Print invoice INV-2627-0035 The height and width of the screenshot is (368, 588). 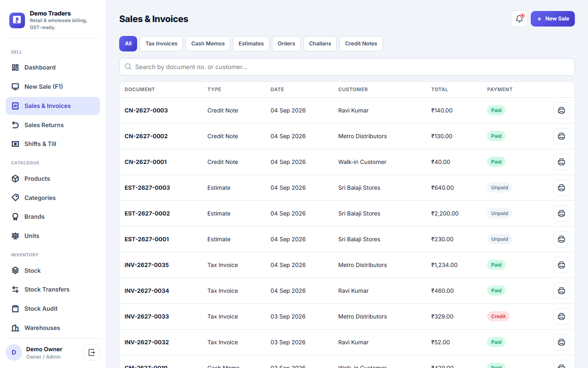[561, 265]
